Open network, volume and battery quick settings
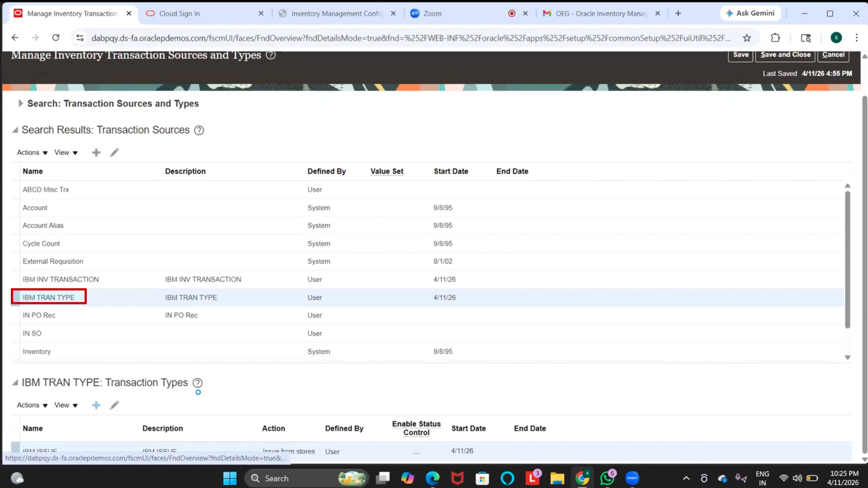This screenshot has width=868, height=488. [x=798, y=478]
